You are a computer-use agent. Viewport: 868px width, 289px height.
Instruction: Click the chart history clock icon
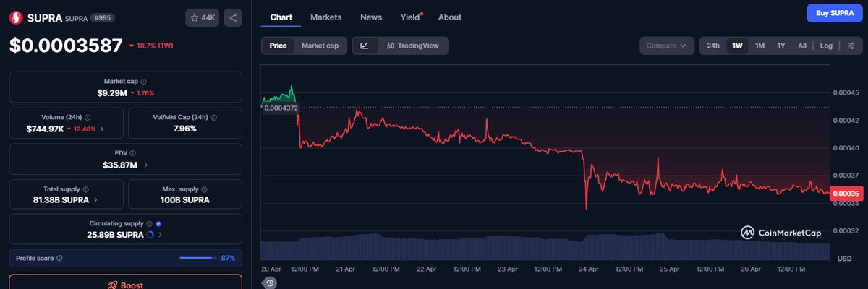click(x=269, y=282)
